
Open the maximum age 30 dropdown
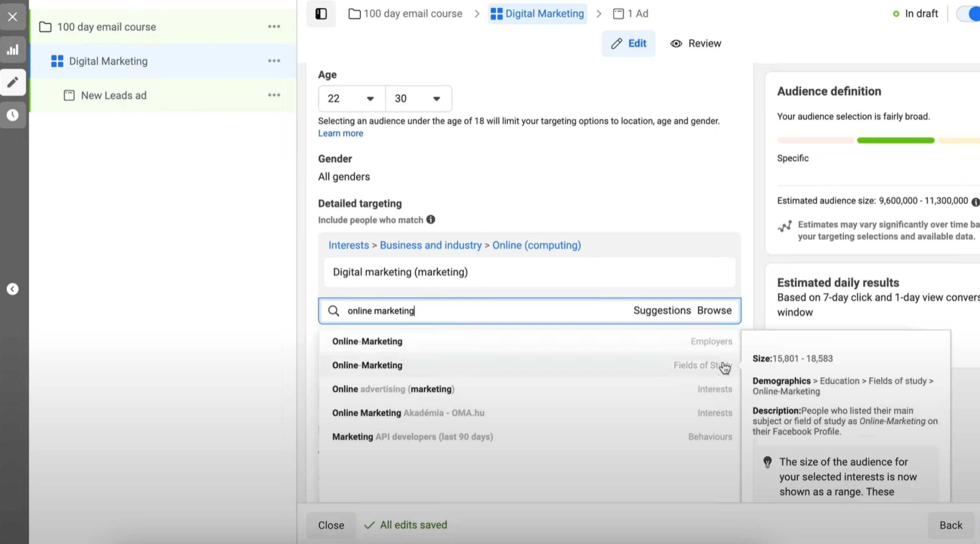(x=418, y=99)
